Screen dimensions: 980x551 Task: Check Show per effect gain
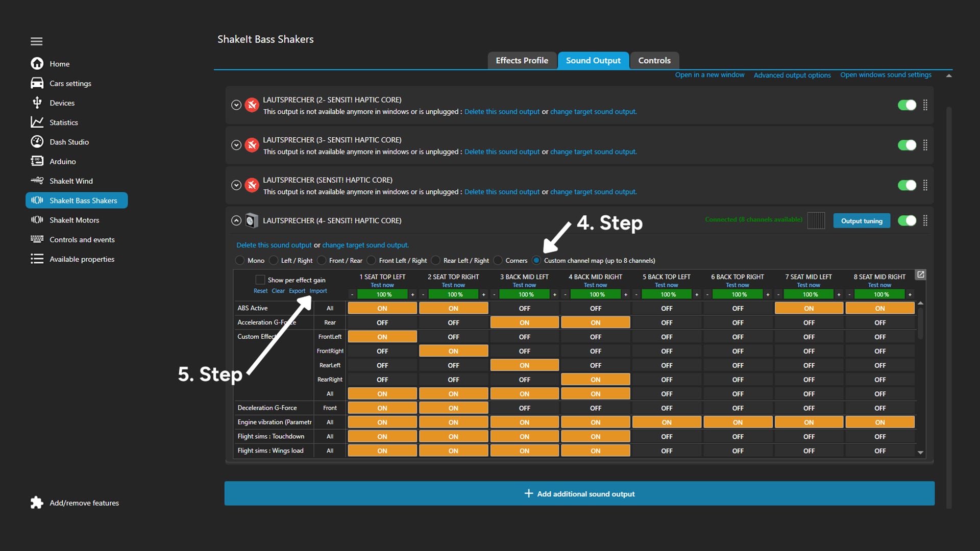click(260, 280)
